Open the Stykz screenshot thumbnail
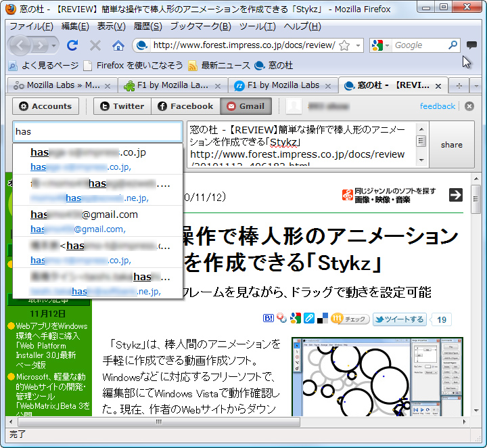 tap(377, 376)
